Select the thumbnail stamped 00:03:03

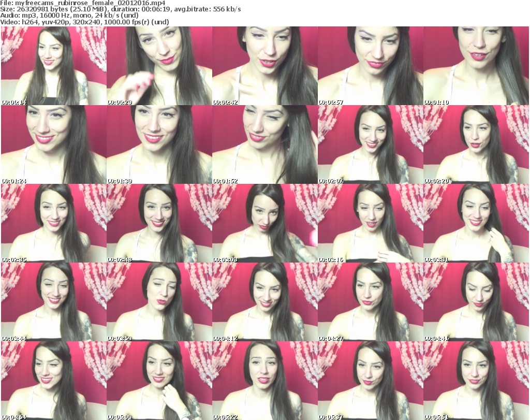pos(265,223)
